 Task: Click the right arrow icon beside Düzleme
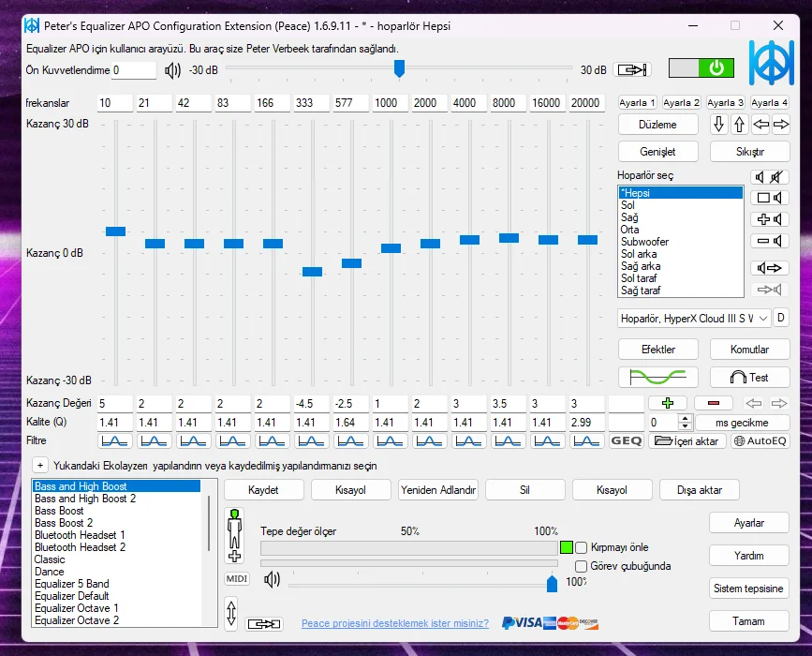point(781,125)
